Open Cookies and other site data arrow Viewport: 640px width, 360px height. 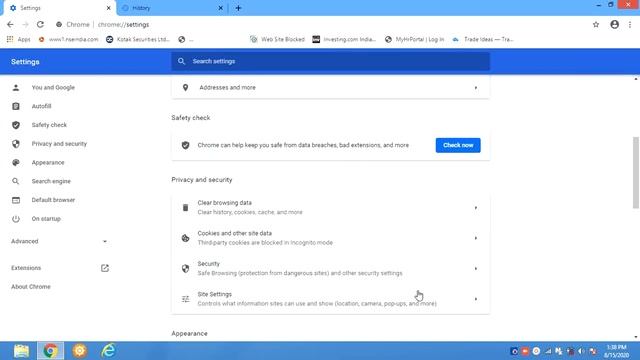coord(476,238)
